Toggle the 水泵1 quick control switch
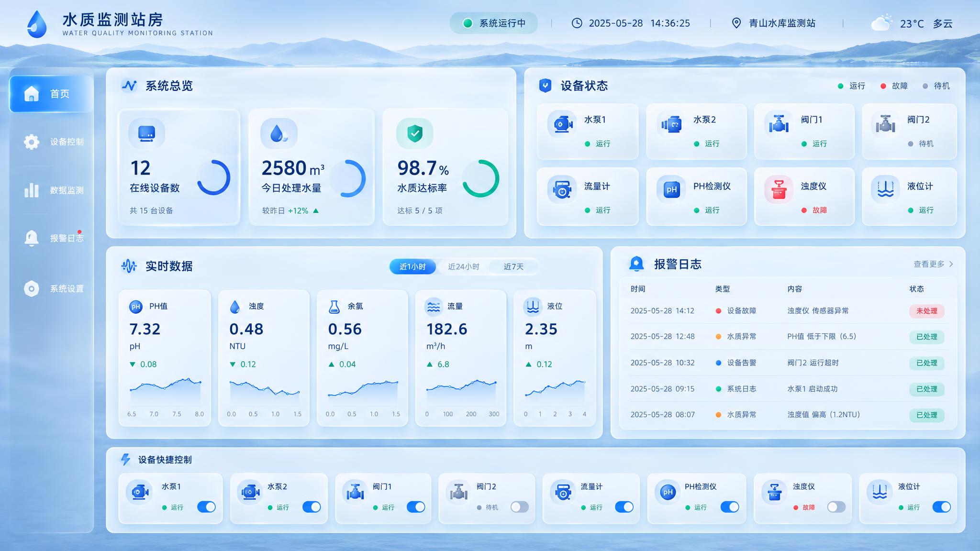980x551 pixels. pyautogui.click(x=207, y=507)
